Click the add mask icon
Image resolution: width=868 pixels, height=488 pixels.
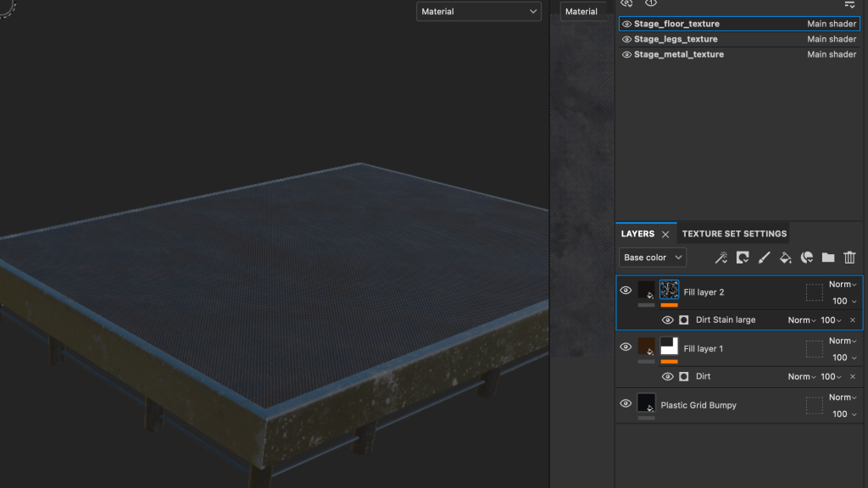pyautogui.click(x=743, y=258)
